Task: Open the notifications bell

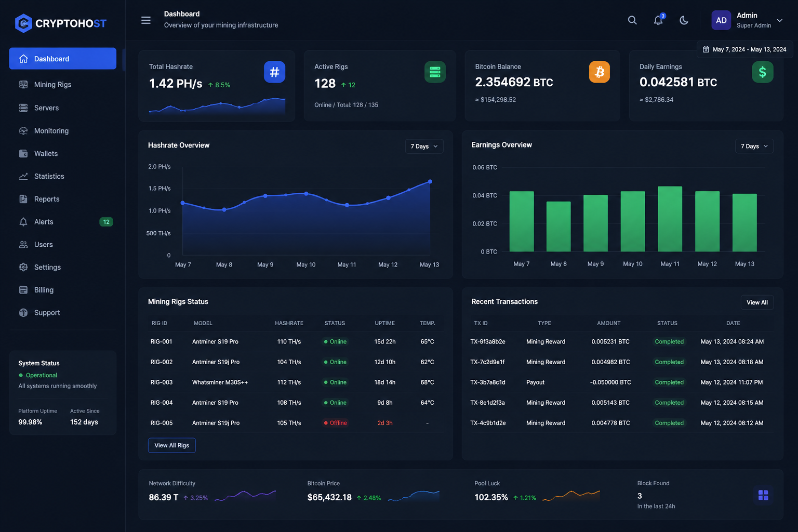Action: click(658, 20)
